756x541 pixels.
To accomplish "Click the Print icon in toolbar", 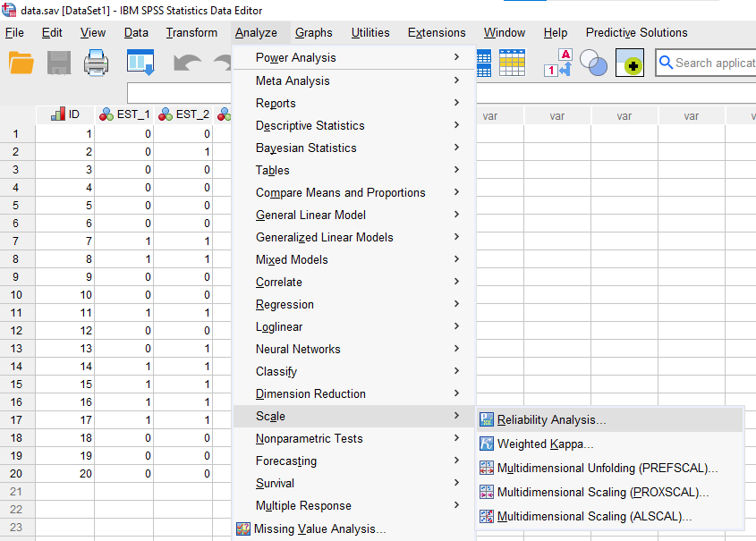I will [96, 63].
